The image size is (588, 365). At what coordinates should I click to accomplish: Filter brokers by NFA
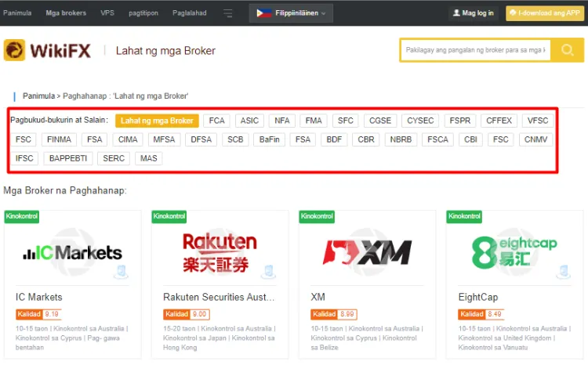(x=282, y=121)
